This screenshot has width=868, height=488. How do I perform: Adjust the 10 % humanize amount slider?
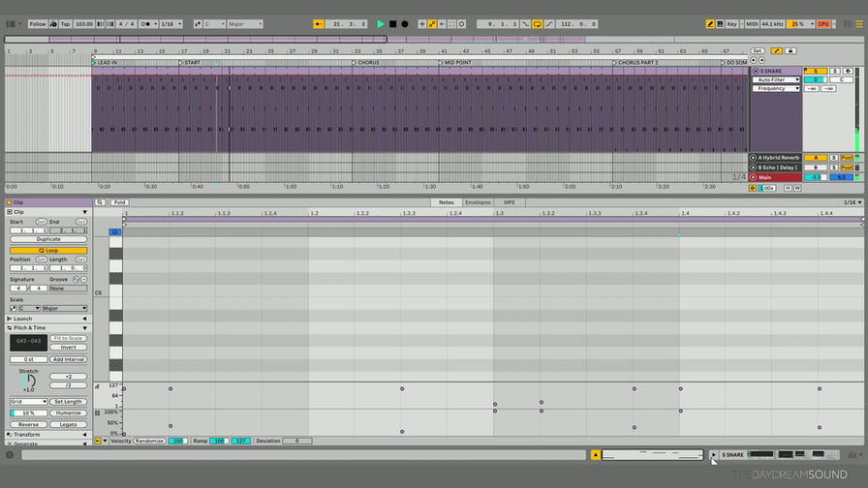click(x=28, y=412)
